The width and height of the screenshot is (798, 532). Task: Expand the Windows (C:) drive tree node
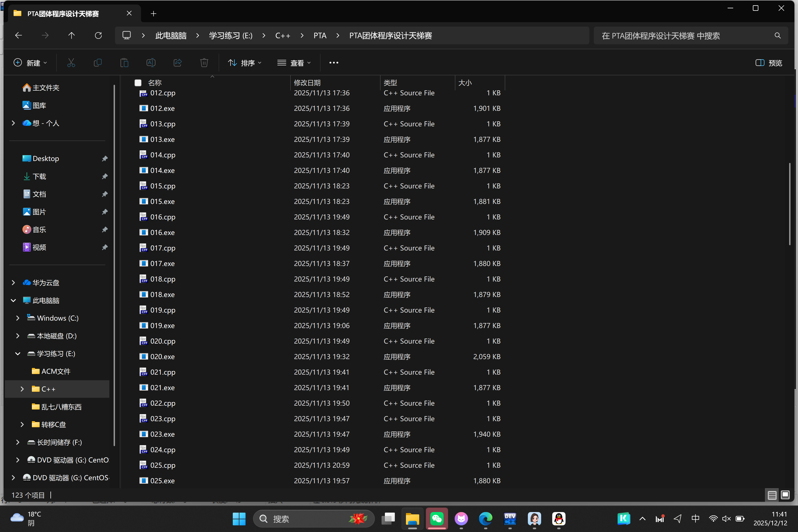(x=18, y=318)
